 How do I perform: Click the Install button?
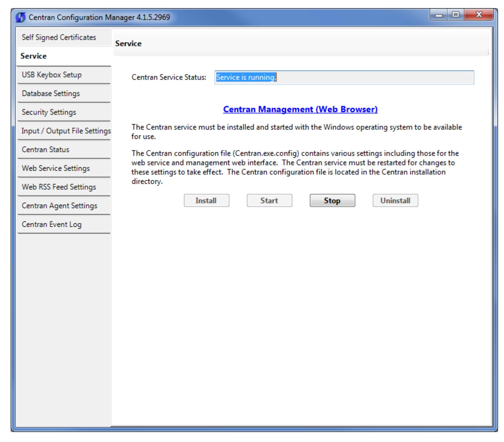[x=206, y=201]
